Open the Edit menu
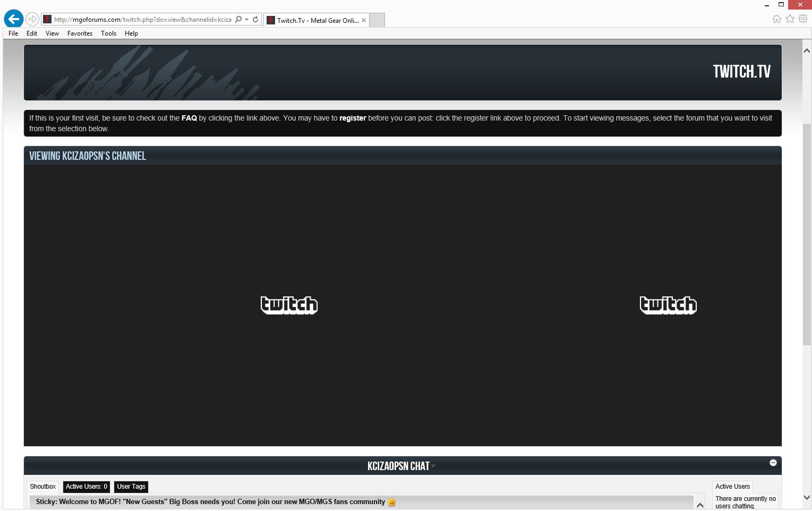Screen dimensions: 812x511 (32, 33)
